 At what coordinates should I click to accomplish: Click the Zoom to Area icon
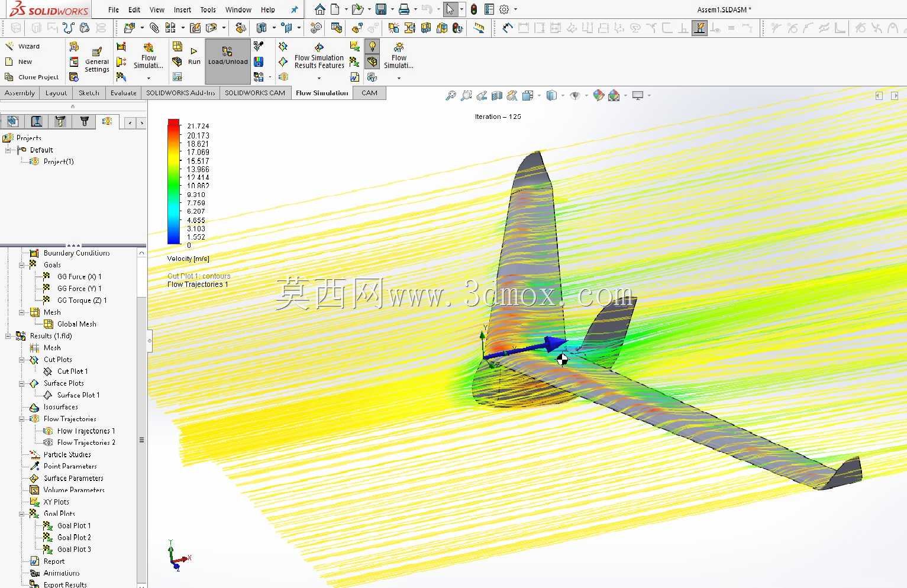coord(466,95)
